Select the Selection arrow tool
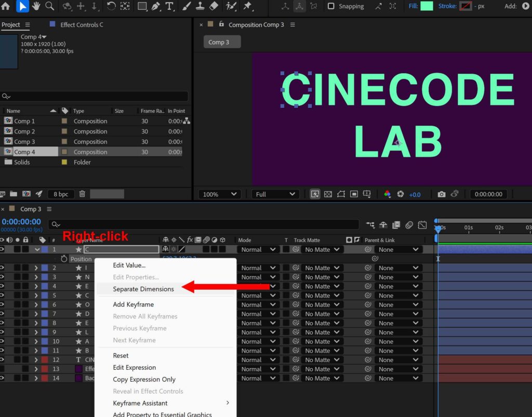 click(22, 6)
